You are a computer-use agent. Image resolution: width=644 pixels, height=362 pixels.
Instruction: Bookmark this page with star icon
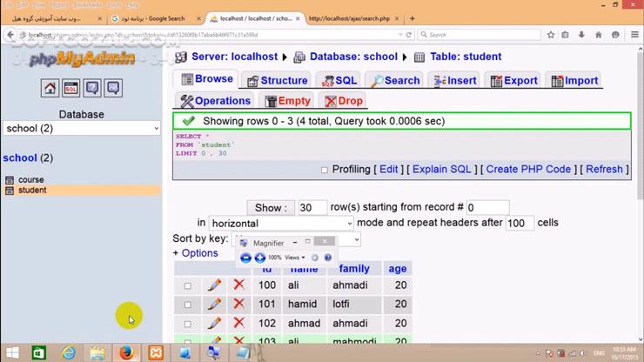[x=551, y=35]
